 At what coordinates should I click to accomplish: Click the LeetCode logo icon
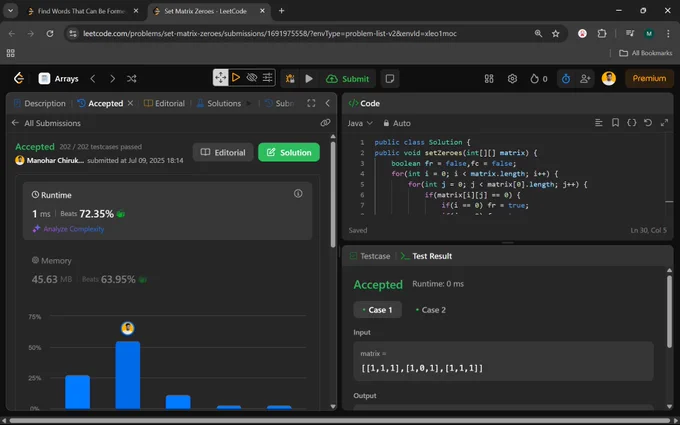19,78
